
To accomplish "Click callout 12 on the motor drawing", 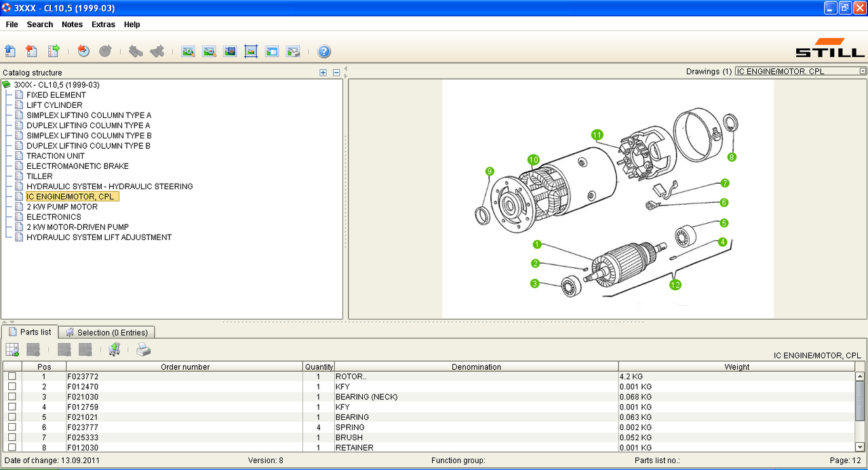I will (675, 285).
